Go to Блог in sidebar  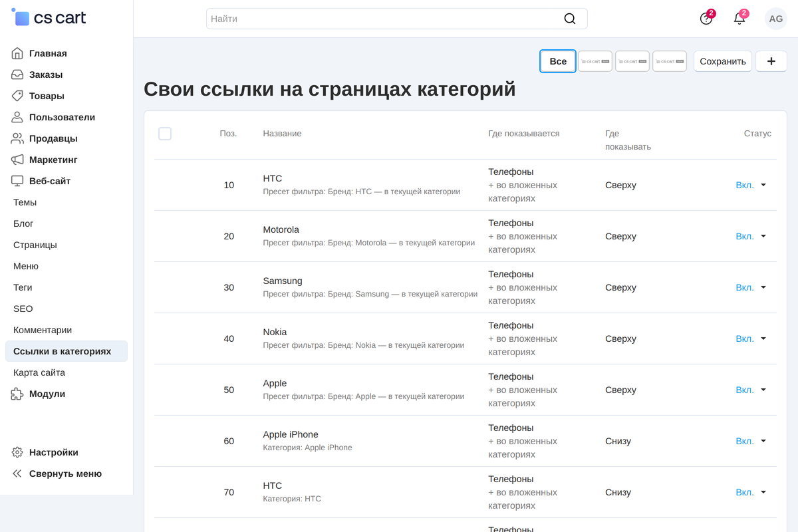pos(23,223)
